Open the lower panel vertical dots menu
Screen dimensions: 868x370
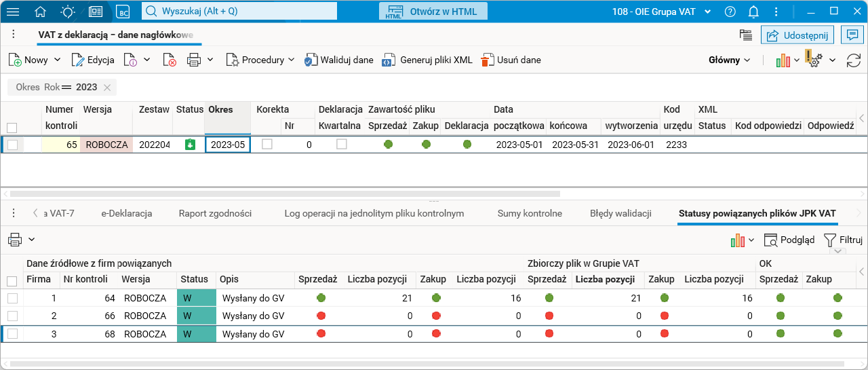[x=14, y=213]
